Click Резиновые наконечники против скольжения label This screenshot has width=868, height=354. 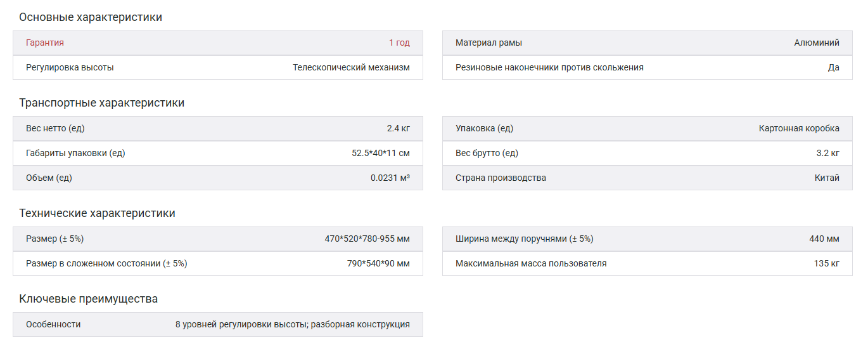coord(549,67)
